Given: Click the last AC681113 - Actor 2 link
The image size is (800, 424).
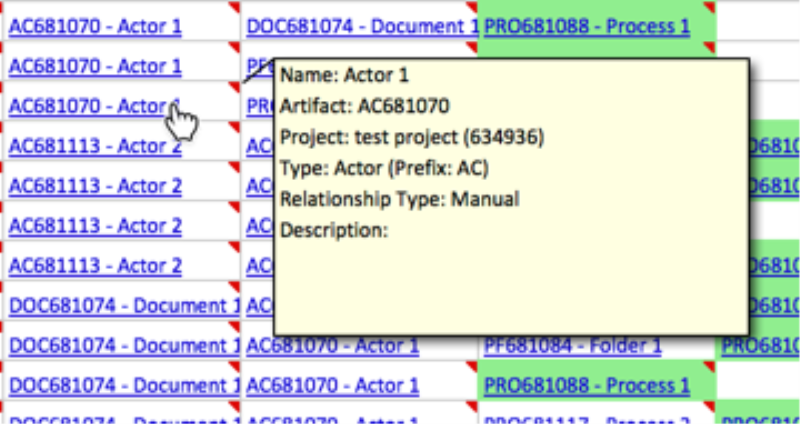Looking at the screenshot, I should 95,266.
